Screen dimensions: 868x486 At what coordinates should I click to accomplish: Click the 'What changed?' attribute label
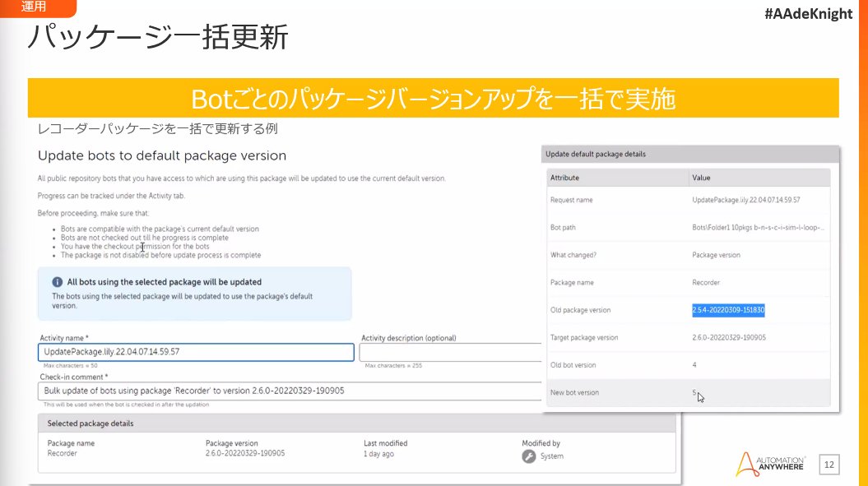point(573,255)
